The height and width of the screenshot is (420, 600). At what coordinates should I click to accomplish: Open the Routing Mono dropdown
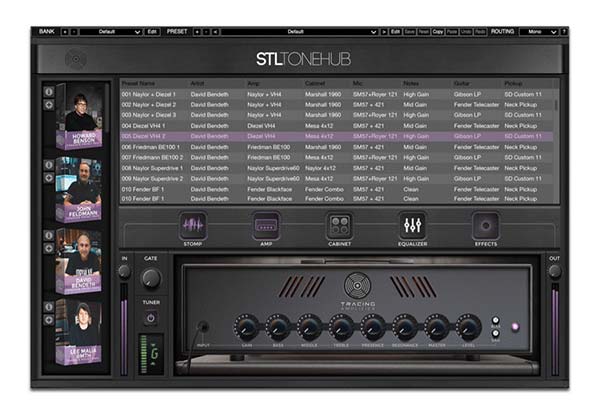[538, 32]
